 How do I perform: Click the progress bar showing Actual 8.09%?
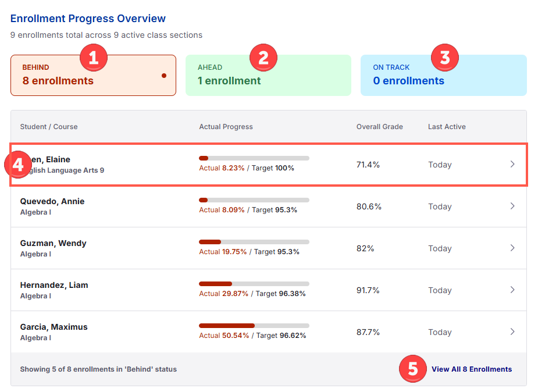point(254,200)
